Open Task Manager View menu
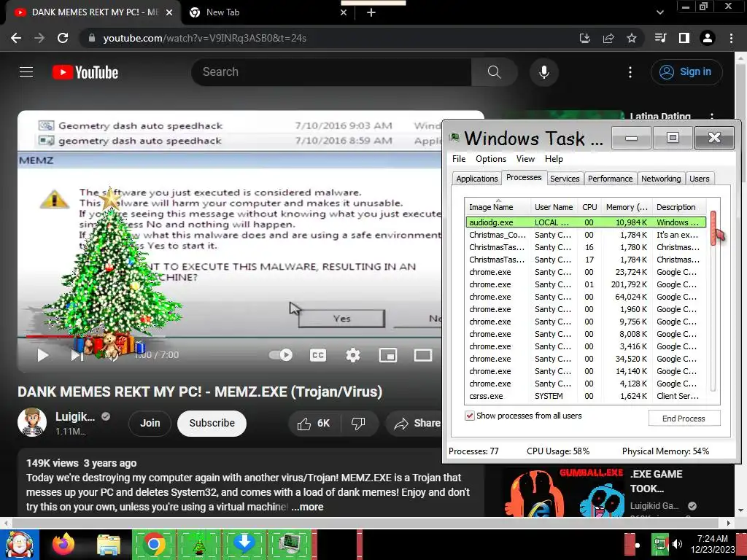The image size is (747, 560). point(525,159)
